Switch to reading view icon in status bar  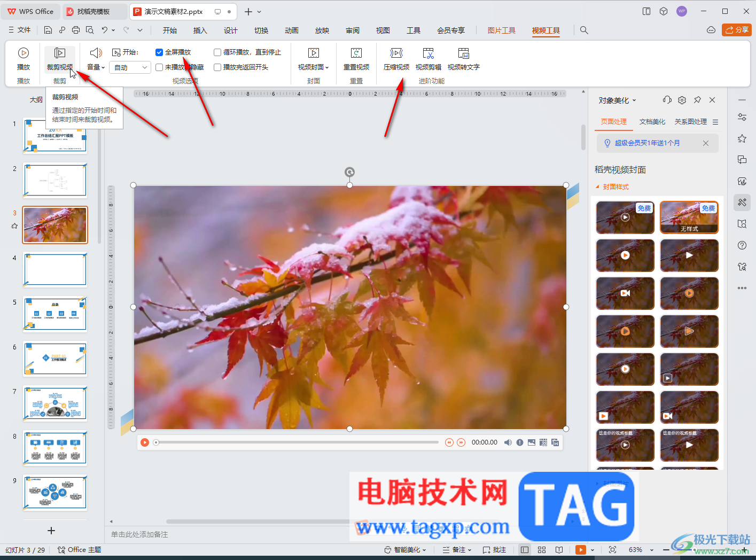[559, 550]
